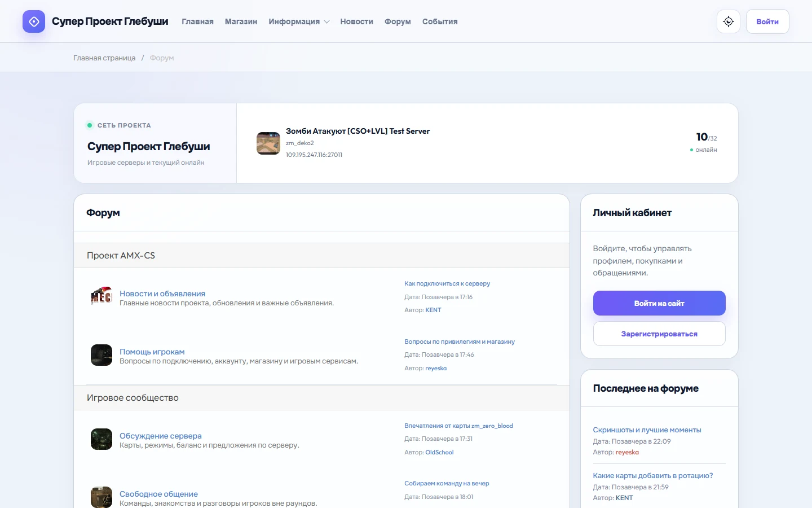Open the Свободное общение forum link

click(x=158, y=494)
